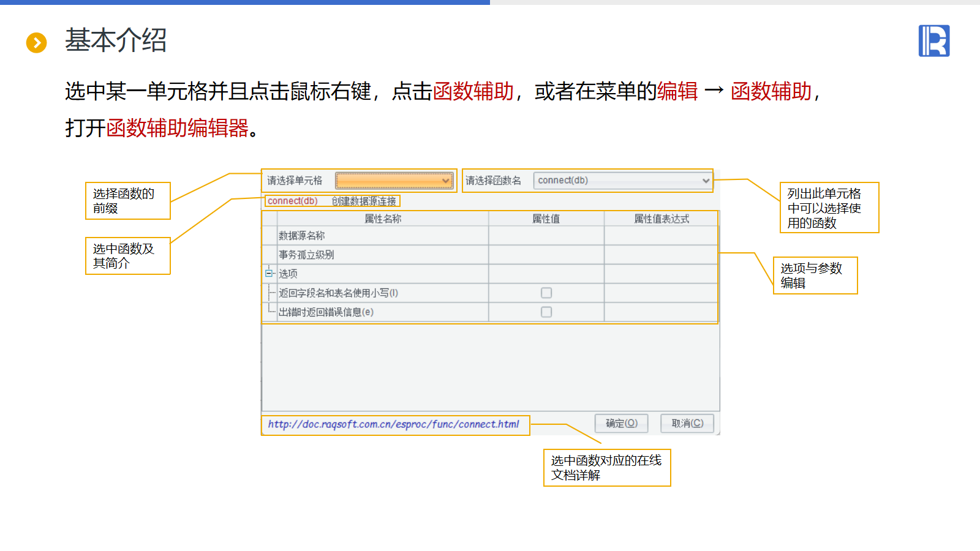Click the red connect(db) function label
Image resolution: width=980 pixels, height=551 pixels.
click(293, 201)
